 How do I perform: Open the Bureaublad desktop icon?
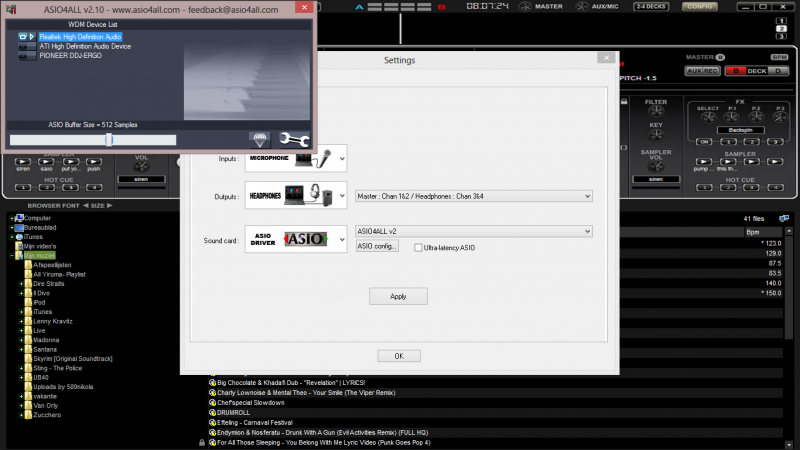tap(19, 228)
